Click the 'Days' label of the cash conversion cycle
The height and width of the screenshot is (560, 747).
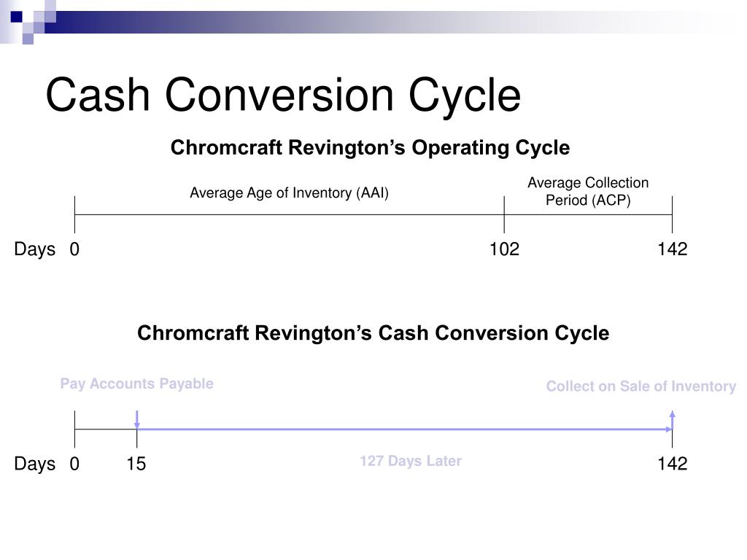click(x=34, y=464)
